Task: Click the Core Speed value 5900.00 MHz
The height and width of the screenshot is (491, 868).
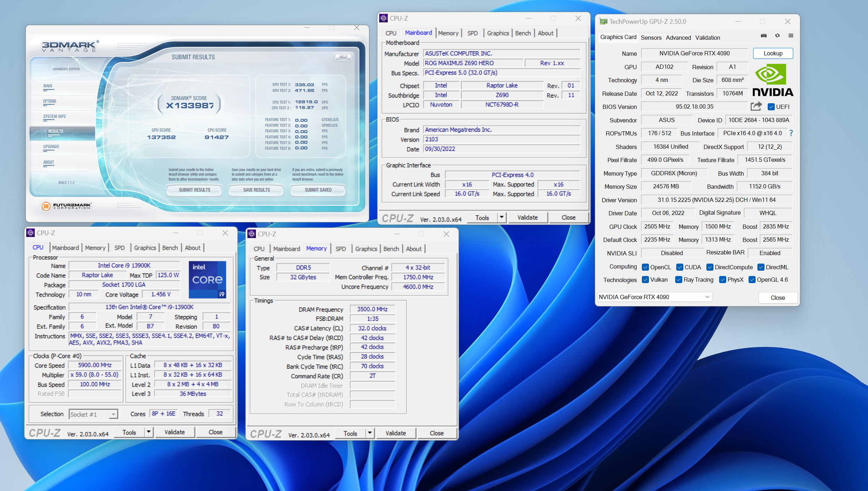Action: (x=95, y=365)
